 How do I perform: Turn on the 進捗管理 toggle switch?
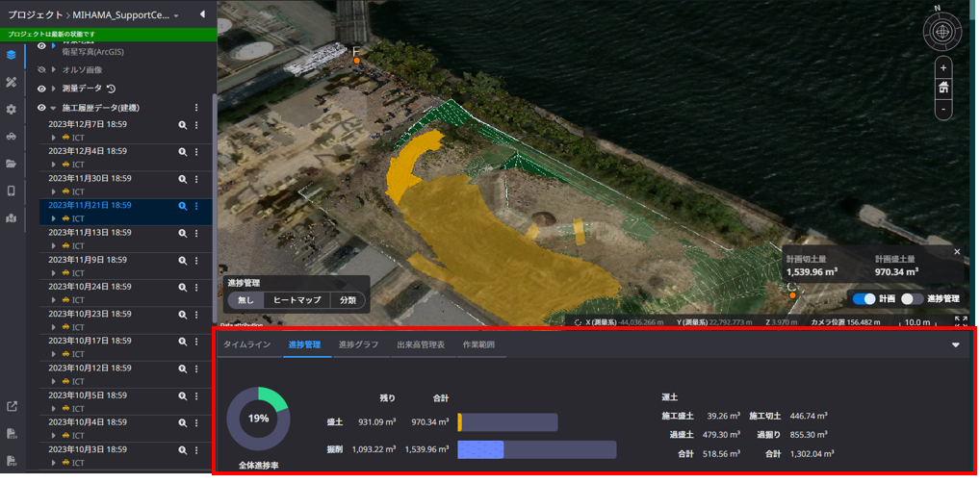click(x=912, y=298)
